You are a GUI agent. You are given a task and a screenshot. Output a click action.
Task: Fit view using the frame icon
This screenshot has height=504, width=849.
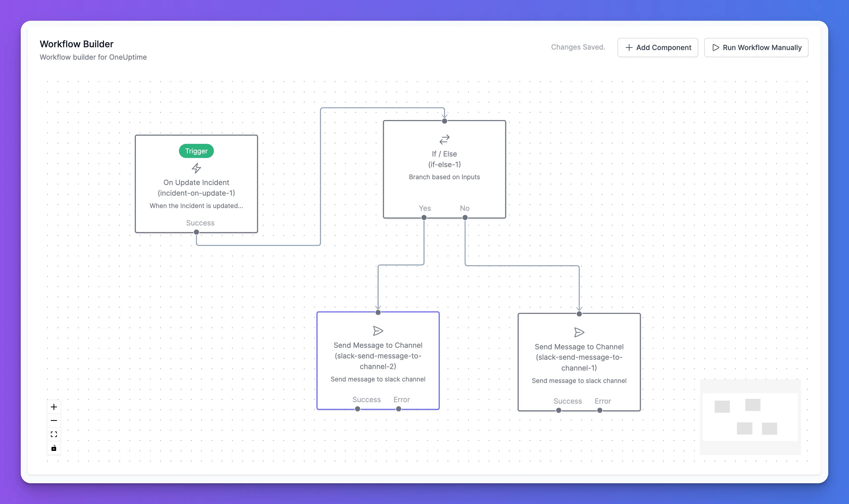tap(54, 434)
